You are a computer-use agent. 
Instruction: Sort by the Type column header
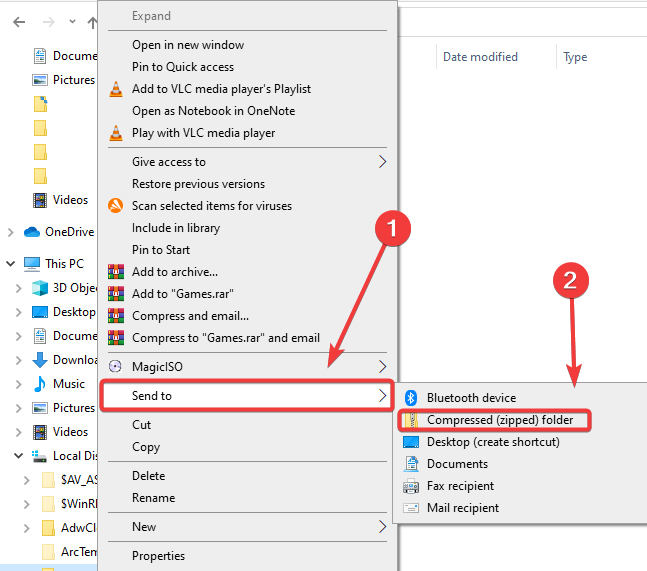[x=575, y=57]
